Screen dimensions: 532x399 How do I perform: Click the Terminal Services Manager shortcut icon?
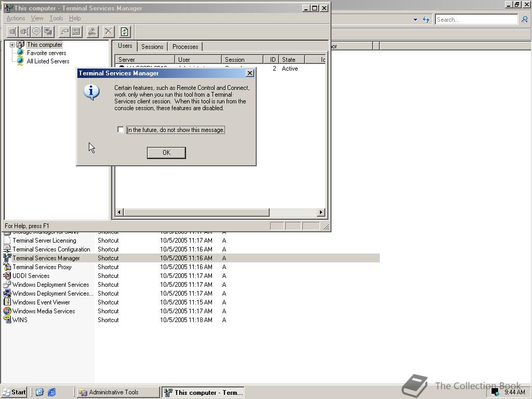(7, 258)
